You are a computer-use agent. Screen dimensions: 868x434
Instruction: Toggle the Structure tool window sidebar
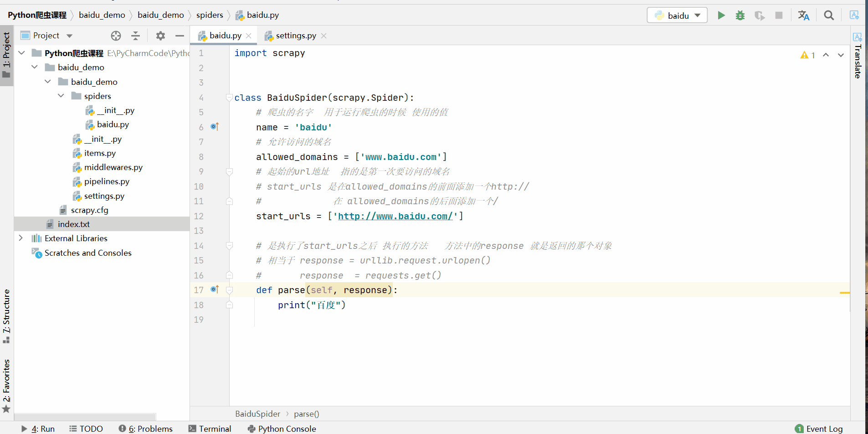pos(6,315)
